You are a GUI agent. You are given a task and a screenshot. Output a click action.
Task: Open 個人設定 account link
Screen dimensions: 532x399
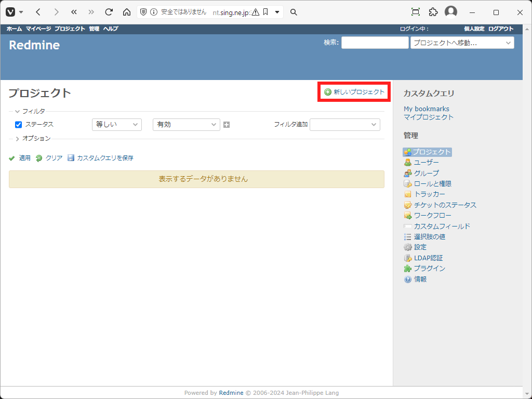click(474, 29)
